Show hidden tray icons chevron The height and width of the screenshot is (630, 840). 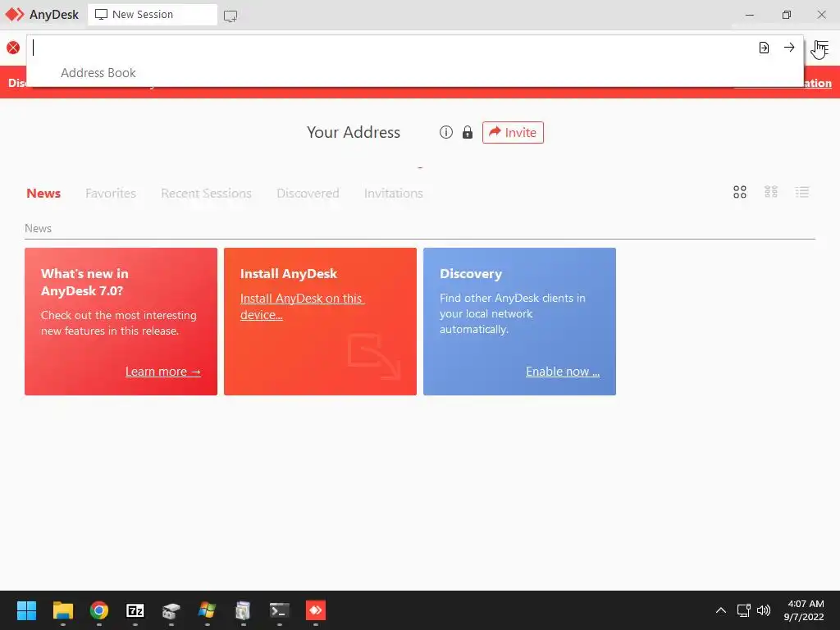721,610
